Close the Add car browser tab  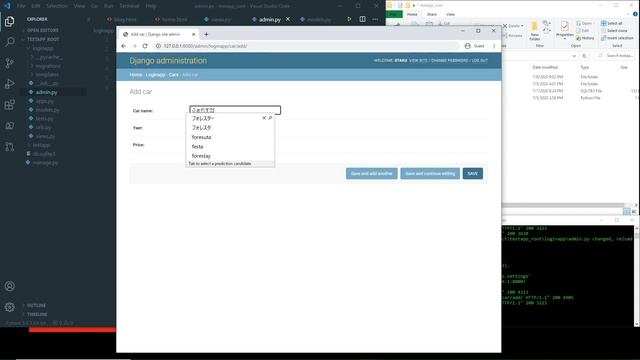[x=193, y=34]
